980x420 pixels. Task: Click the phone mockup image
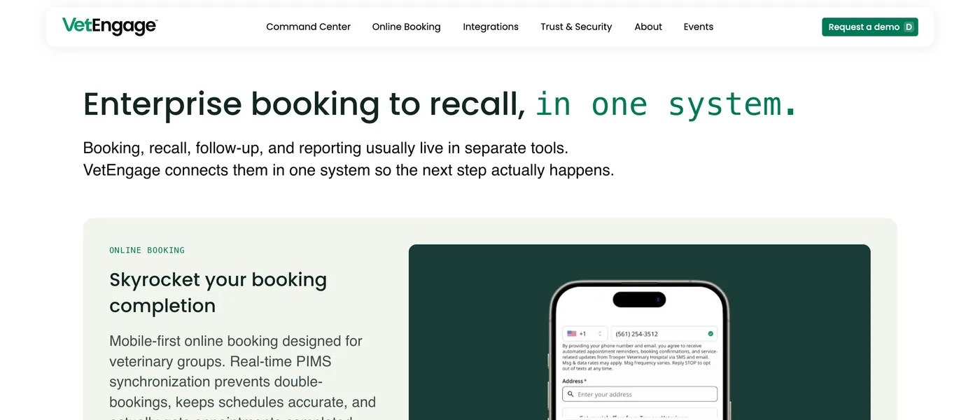tap(639, 350)
